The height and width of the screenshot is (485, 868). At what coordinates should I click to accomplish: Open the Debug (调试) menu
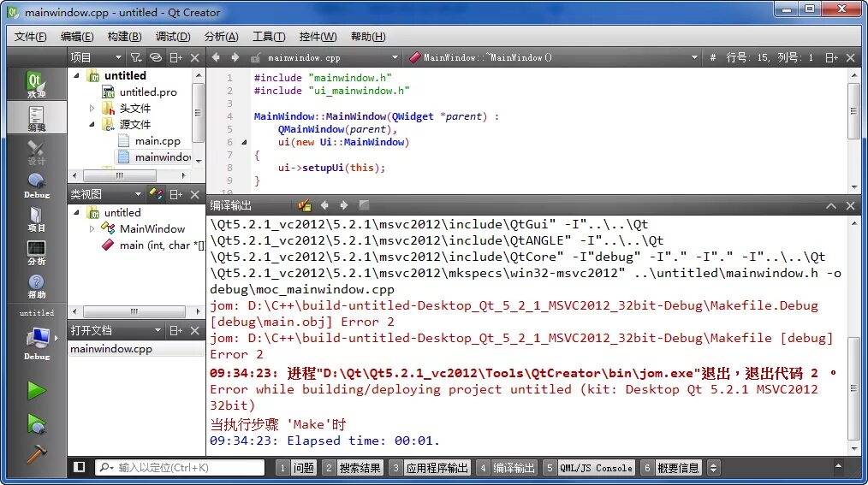pyautogui.click(x=173, y=37)
